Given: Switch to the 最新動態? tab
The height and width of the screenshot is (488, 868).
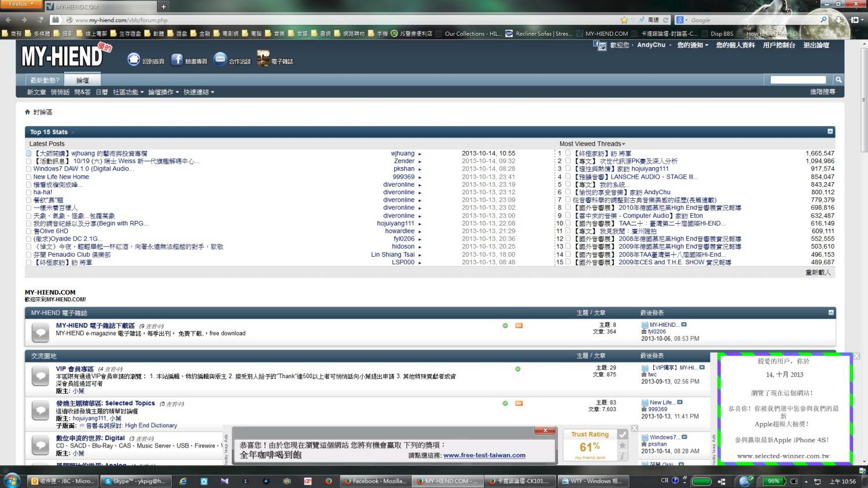Looking at the screenshot, I should (45, 80).
